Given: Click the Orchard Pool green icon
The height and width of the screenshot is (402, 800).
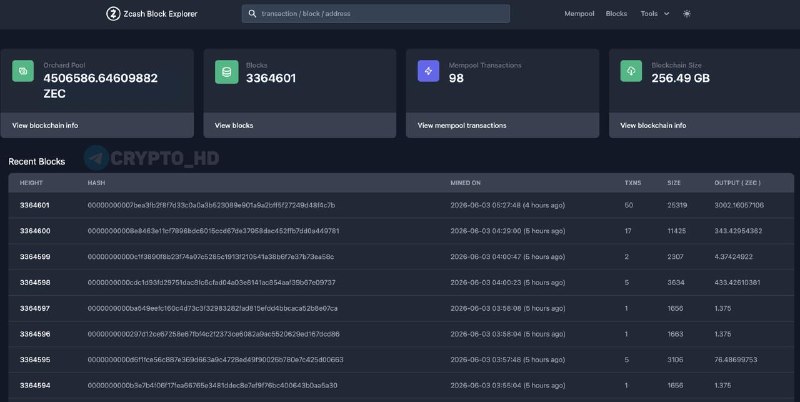Looking at the screenshot, I should (x=23, y=71).
